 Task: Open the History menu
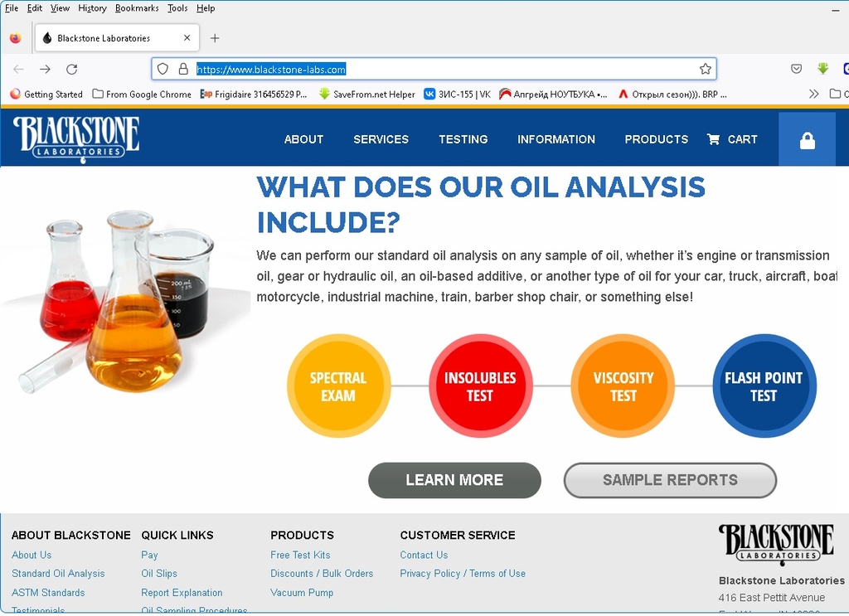pyautogui.click(x=92, y=8)
